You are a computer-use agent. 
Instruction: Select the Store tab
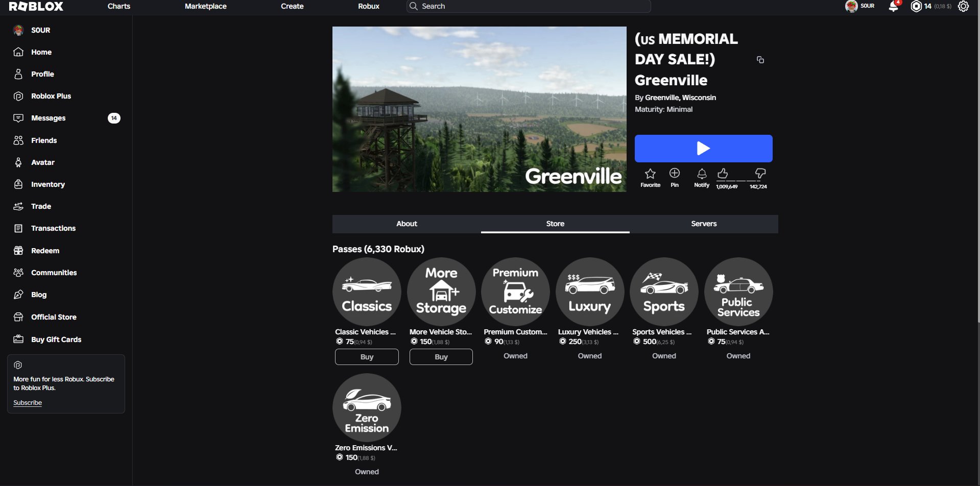pyautogui.click(x=555, y=224)
